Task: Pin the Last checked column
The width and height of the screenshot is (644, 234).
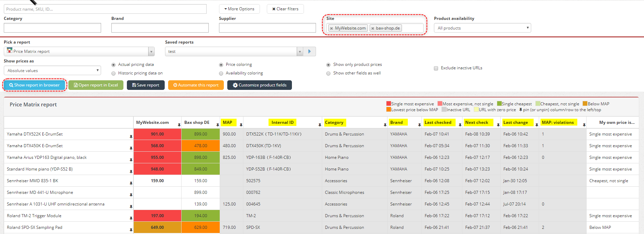Action: [x=460, y=125]
